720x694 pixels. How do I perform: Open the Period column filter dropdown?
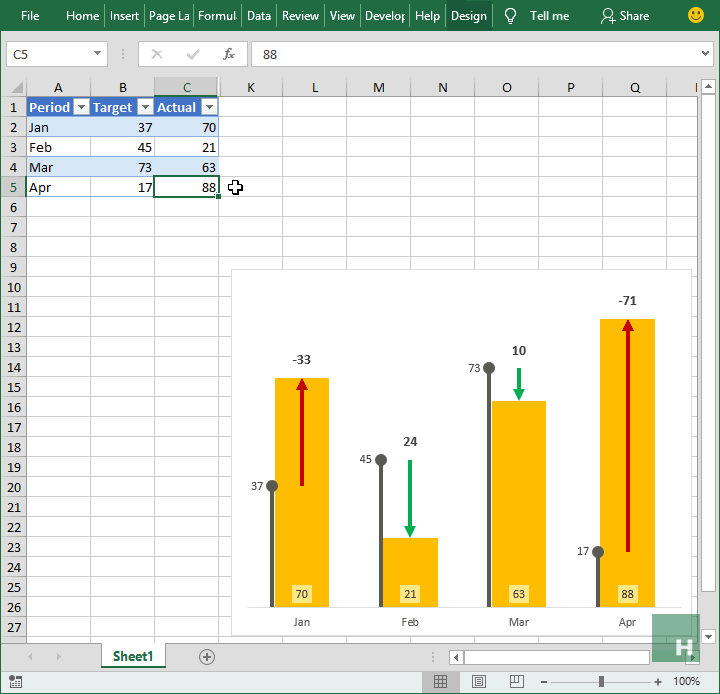click(x=81, y=107)
